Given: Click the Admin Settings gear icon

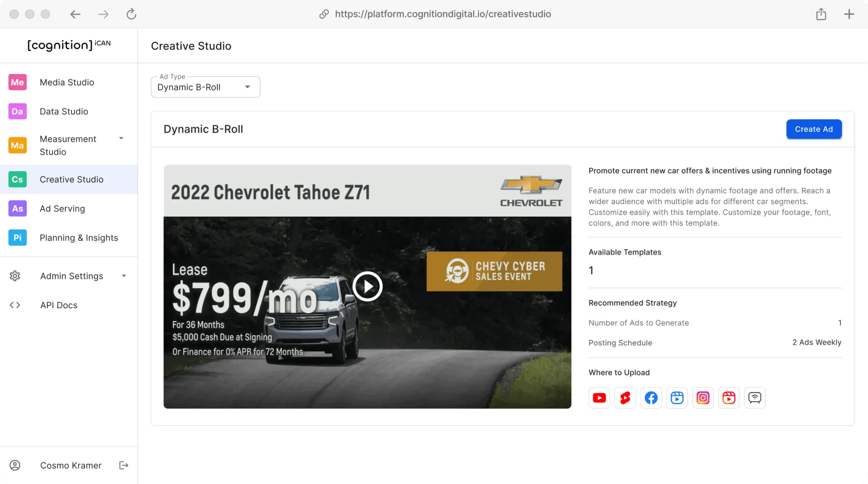Looking at the screenshot, I should 15,276.
